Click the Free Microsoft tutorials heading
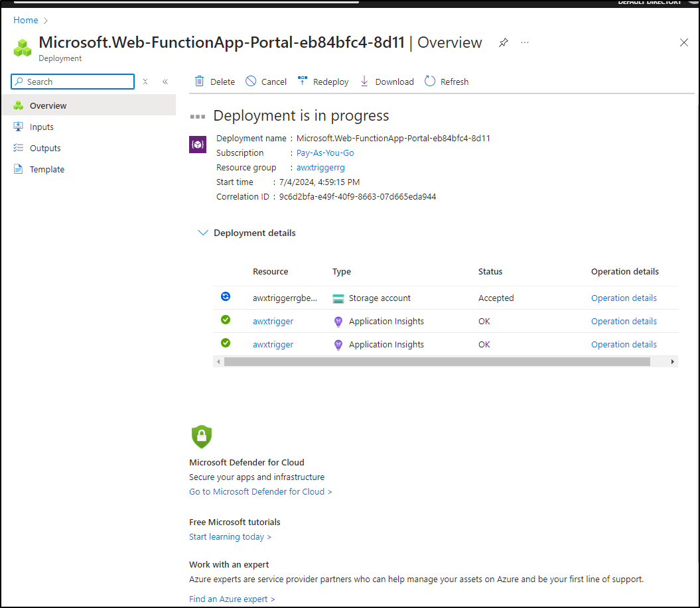The image size is (700, 608). click(235, 522)
